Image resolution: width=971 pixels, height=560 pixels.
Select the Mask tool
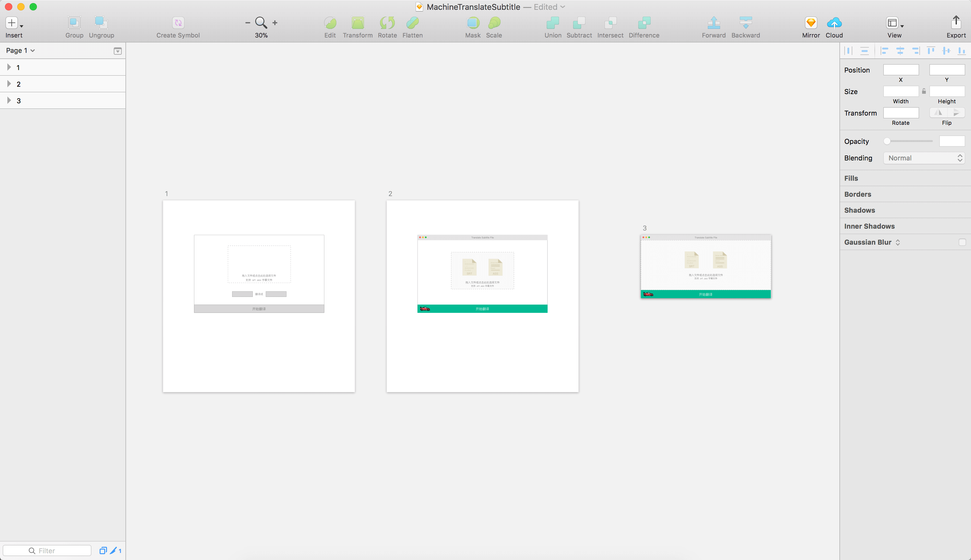pyautogui.click(x=473, y=23)
